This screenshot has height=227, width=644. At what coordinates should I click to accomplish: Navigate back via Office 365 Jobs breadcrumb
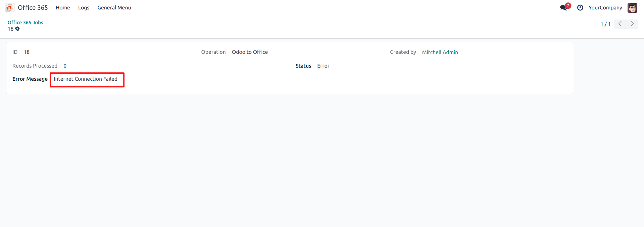click(26, 23)
